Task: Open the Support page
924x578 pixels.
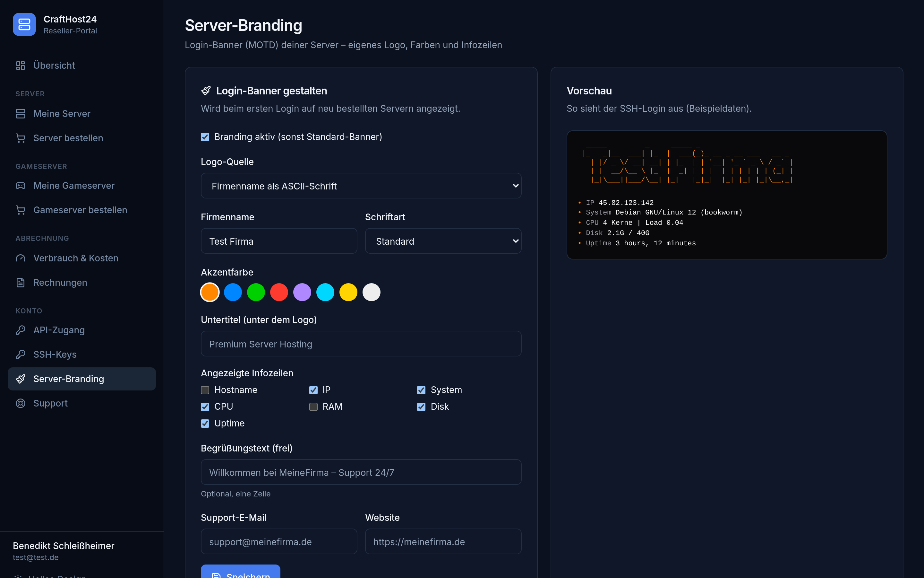Action: [82, 403]
